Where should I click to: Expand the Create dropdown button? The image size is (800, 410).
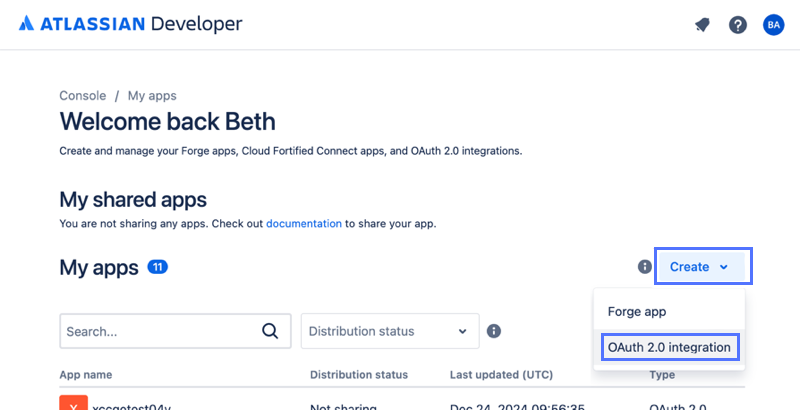704,266
